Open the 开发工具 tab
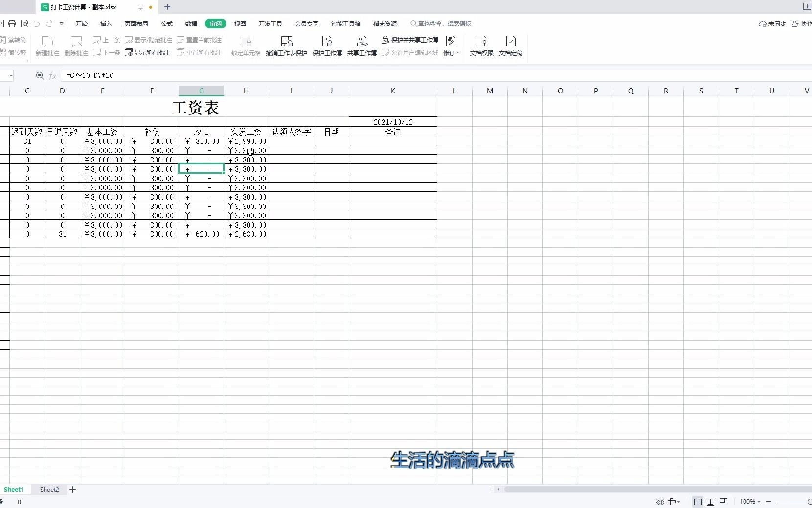The height and width of the screenshot is (508, 812). (x=271, y=23)
